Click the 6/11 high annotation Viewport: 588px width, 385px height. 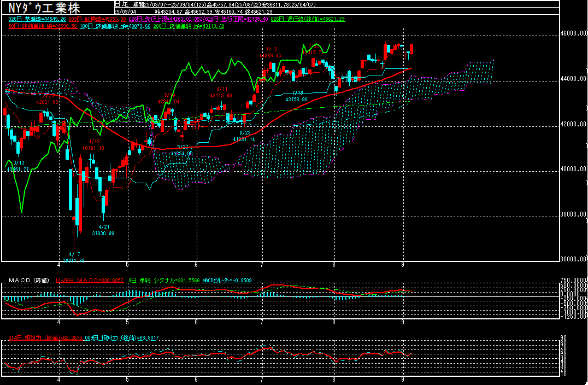click(221, 92)
